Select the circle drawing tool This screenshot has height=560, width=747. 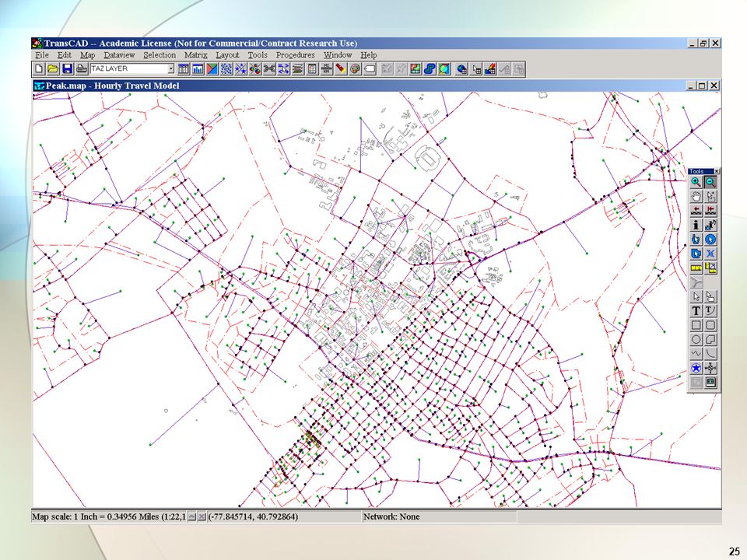[696, 340]
